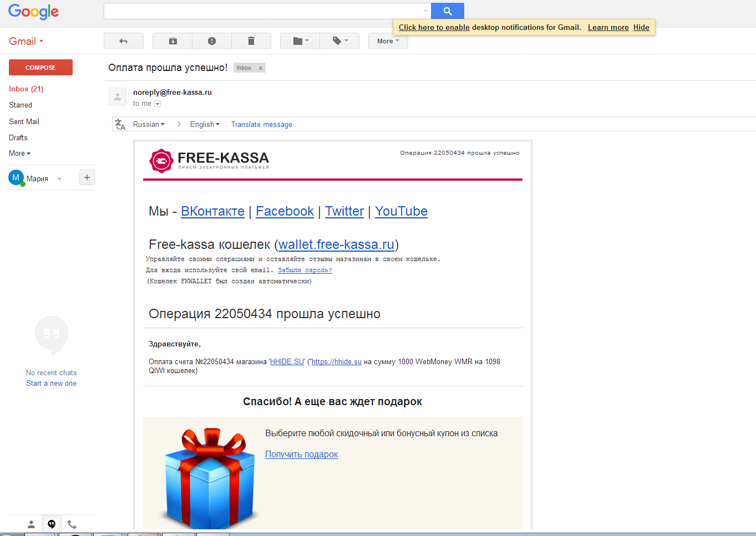Click the blue gift box image
The image size is (756, 536).
point(210,478)
